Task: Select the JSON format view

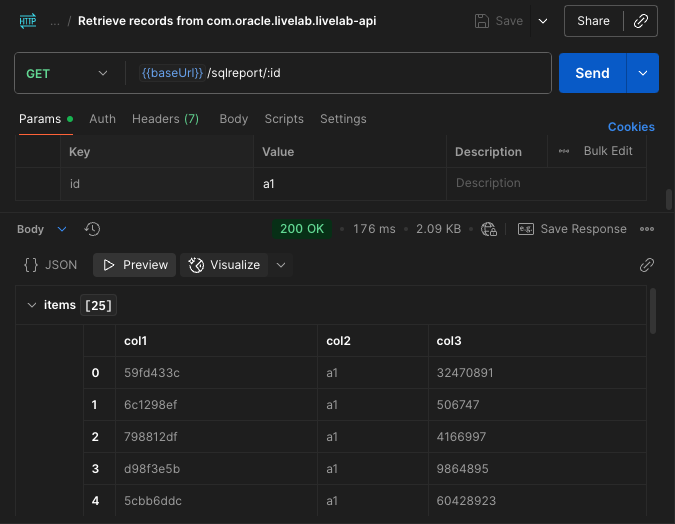Action: 51,265
